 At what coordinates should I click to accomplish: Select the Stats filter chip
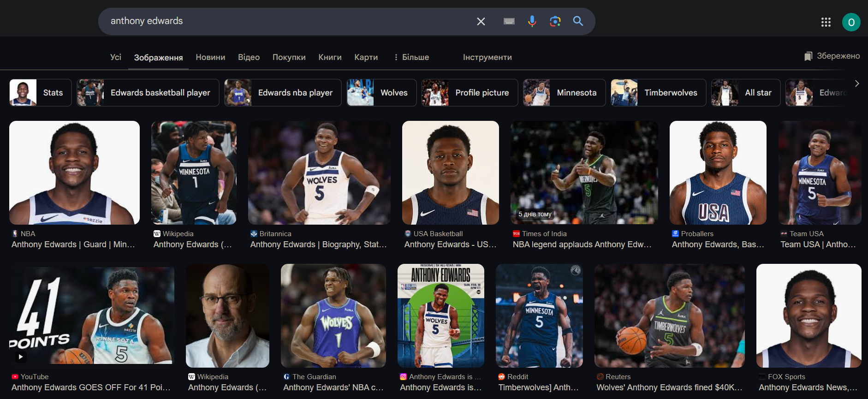41,93
